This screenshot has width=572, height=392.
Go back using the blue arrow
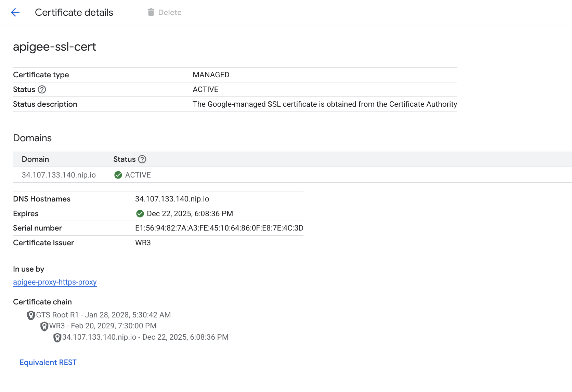coord(15,13)
